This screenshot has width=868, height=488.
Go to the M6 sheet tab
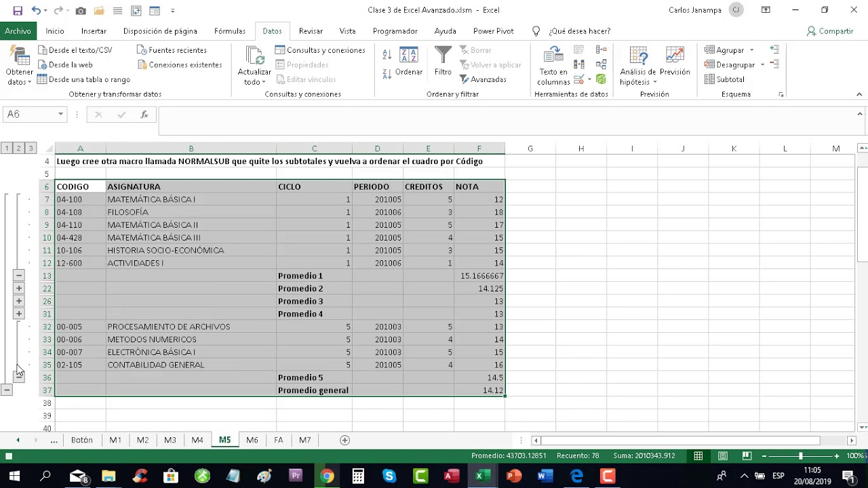[x=252, y=440]
